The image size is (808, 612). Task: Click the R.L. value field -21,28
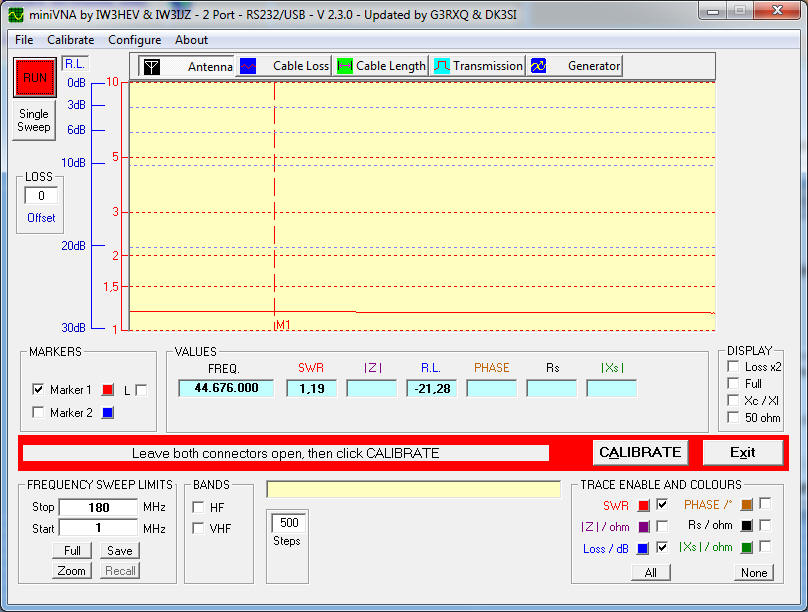[431, 388]
